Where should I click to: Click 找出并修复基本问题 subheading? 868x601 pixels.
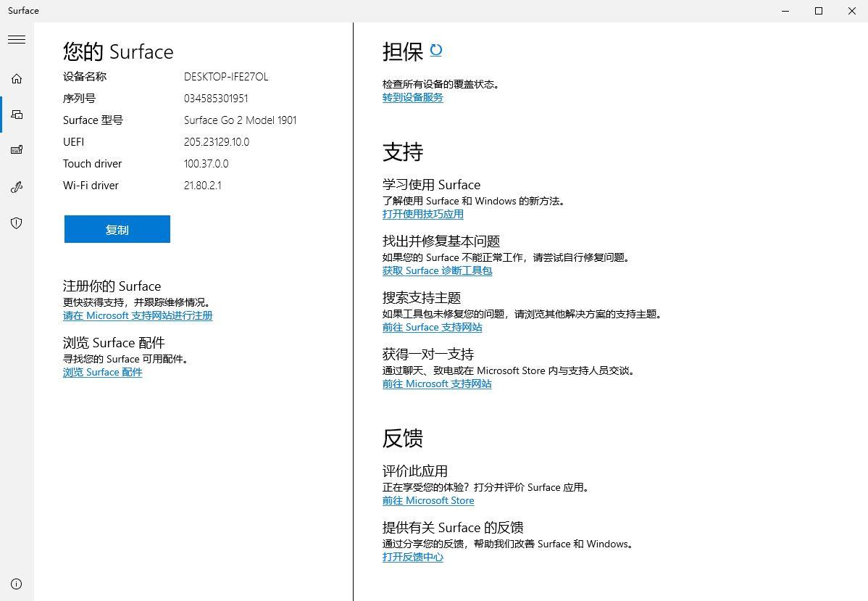[x=442, y=241]
